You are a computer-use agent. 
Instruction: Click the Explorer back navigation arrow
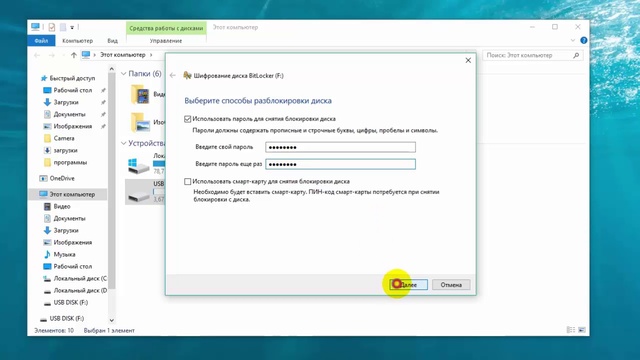coord(37,55)
